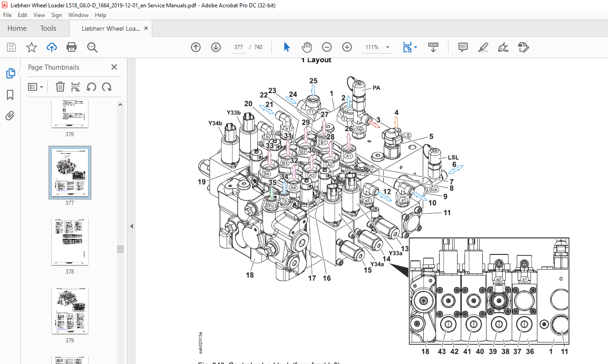Zoom out with the minus button
The height and width of the screenshot is (364, 608).
(327, 47)
